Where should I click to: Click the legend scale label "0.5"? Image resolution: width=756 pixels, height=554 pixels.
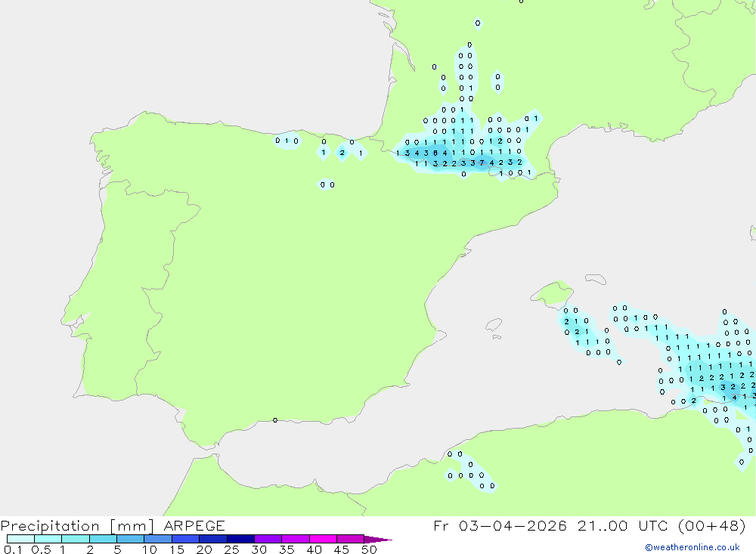41,549
